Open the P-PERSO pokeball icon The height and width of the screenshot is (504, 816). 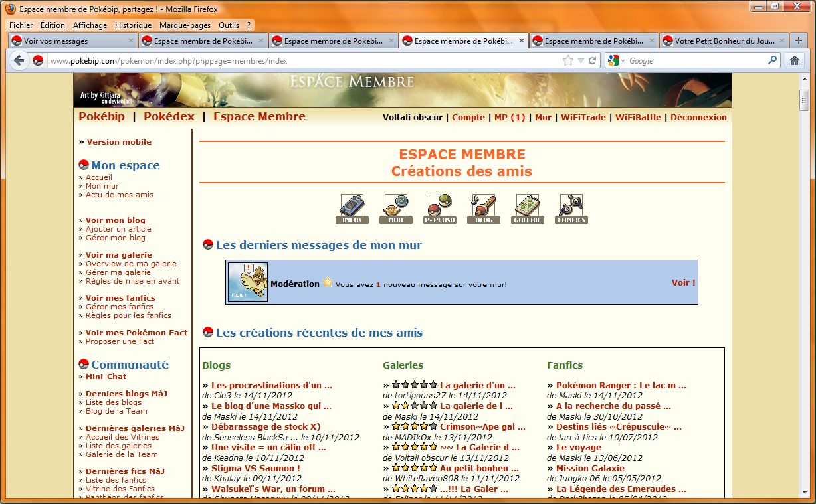[440, 209]
